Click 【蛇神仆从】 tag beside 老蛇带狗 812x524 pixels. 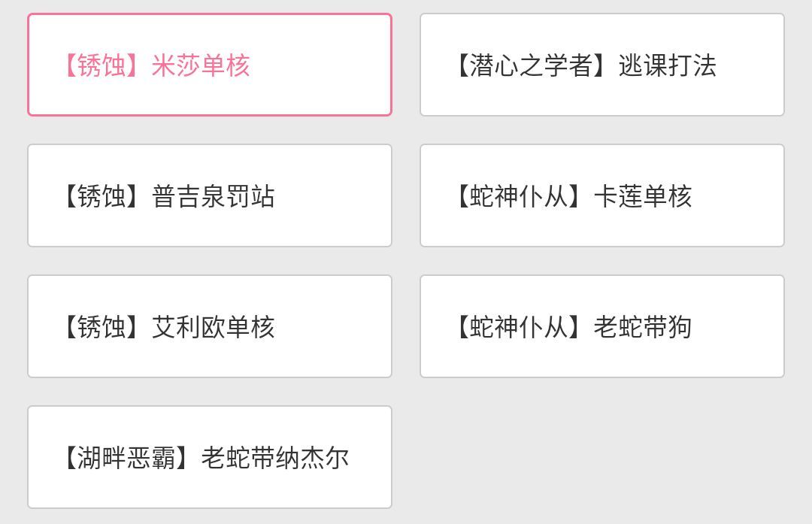pos(519,327)
